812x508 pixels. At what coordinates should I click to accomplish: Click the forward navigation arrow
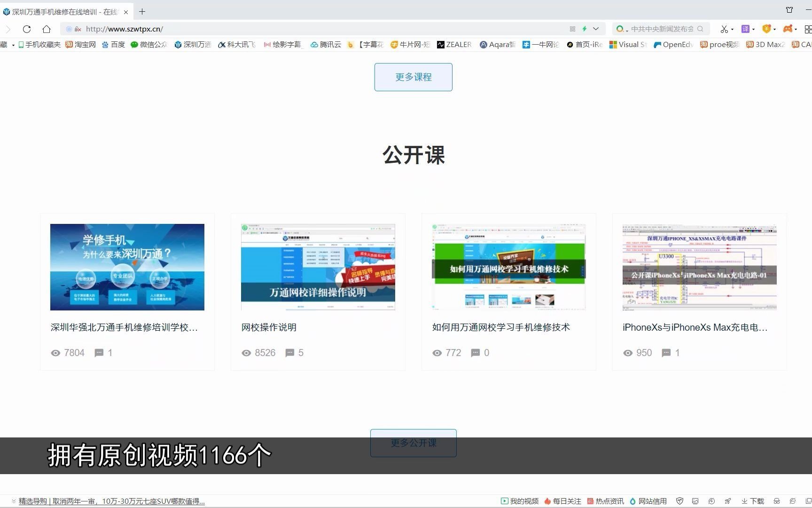pyautogui.click(x=8, y=29)
